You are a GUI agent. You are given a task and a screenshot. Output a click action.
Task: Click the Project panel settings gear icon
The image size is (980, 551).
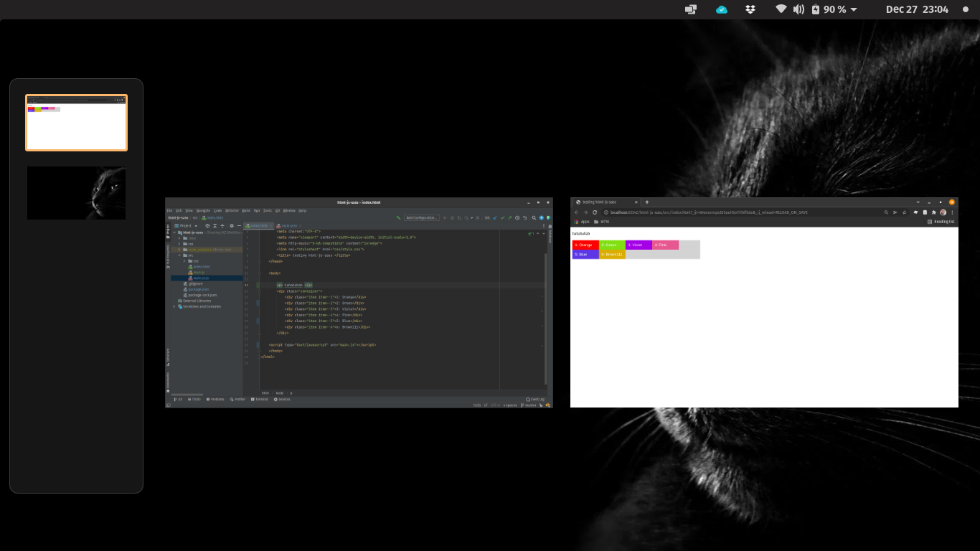[x=232, y=226]
